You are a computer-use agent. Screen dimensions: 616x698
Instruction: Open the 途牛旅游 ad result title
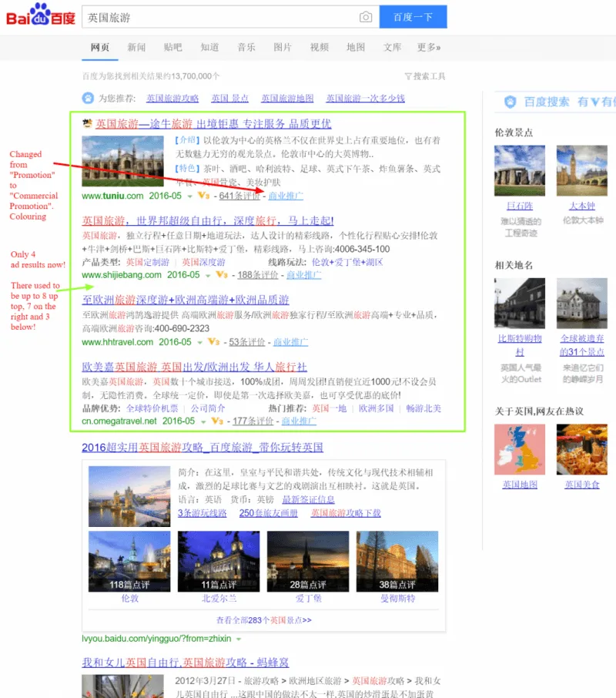[213, 124]
